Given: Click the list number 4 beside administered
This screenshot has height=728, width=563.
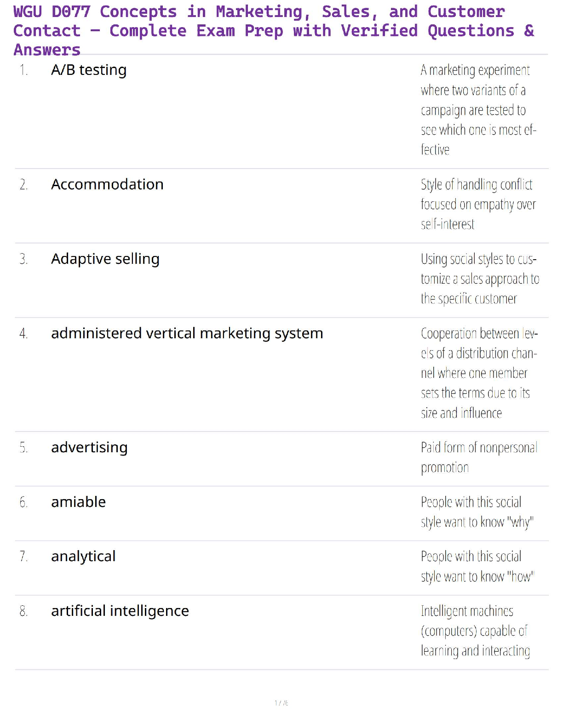Looking at the screenshot, I should click(x=23, y=333).
